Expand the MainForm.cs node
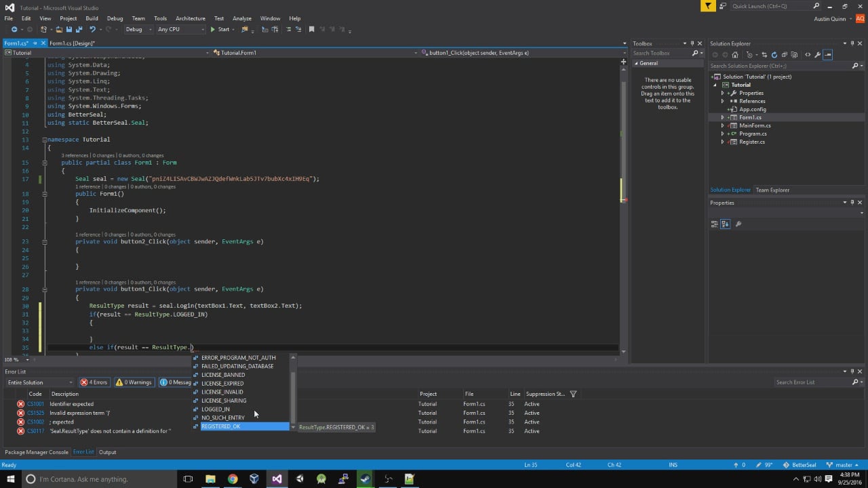The image size is (868, 488). pyautogui.click(x=723, y=125)
